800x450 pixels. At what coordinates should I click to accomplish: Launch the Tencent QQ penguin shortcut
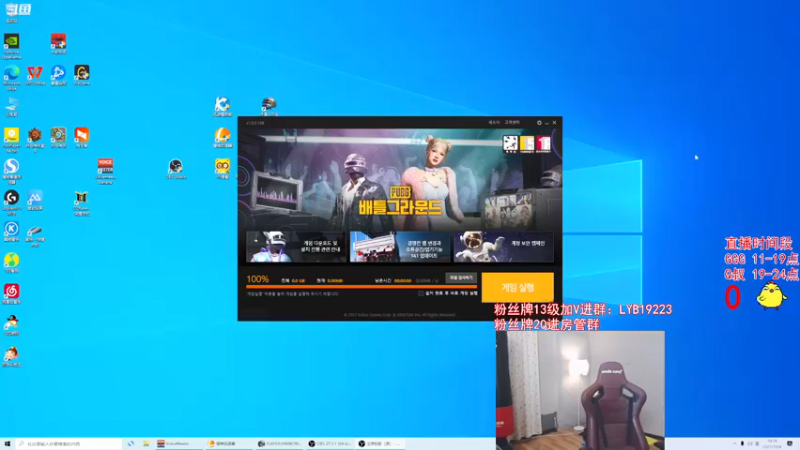11,326
